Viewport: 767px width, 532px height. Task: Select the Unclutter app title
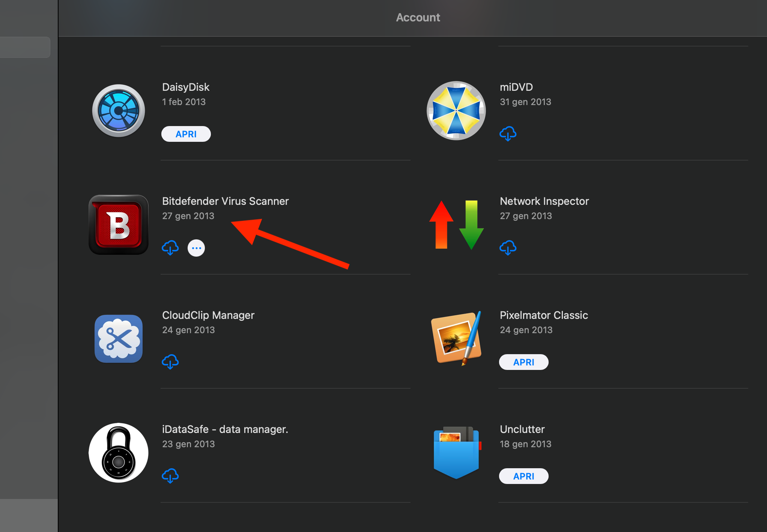coord(522,429)
